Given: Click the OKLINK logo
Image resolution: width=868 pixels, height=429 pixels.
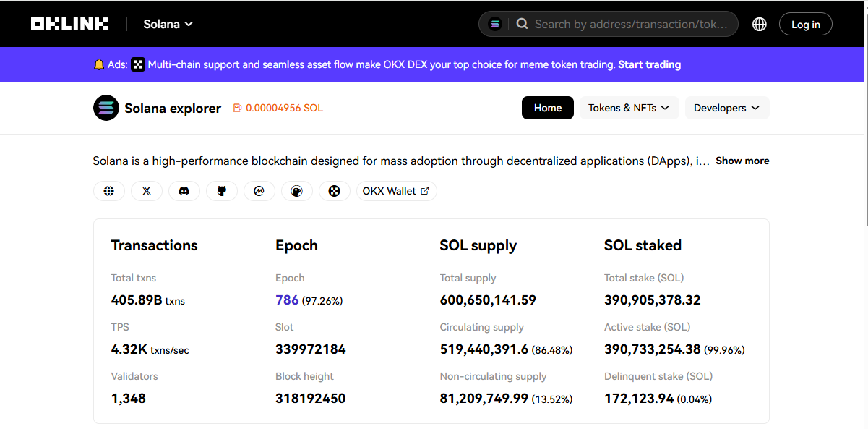Looking at the screenshot, I should [x=69, y=24].
